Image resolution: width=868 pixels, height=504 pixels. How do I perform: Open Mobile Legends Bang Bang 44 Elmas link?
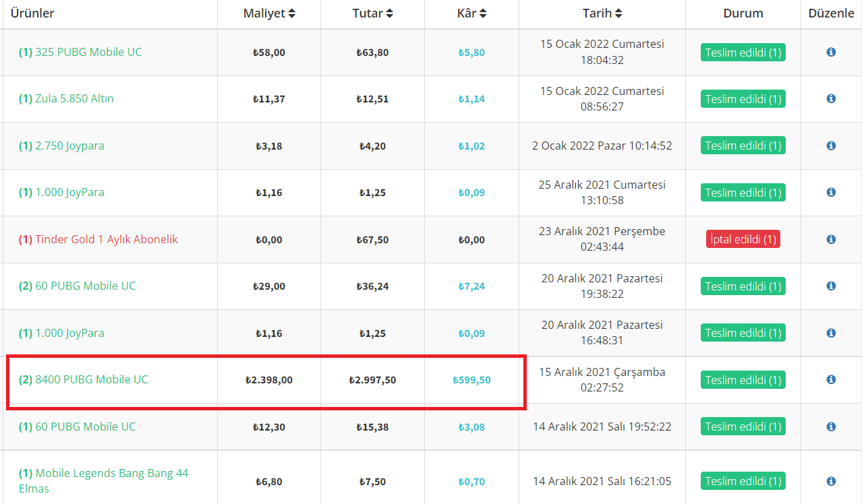104,481
